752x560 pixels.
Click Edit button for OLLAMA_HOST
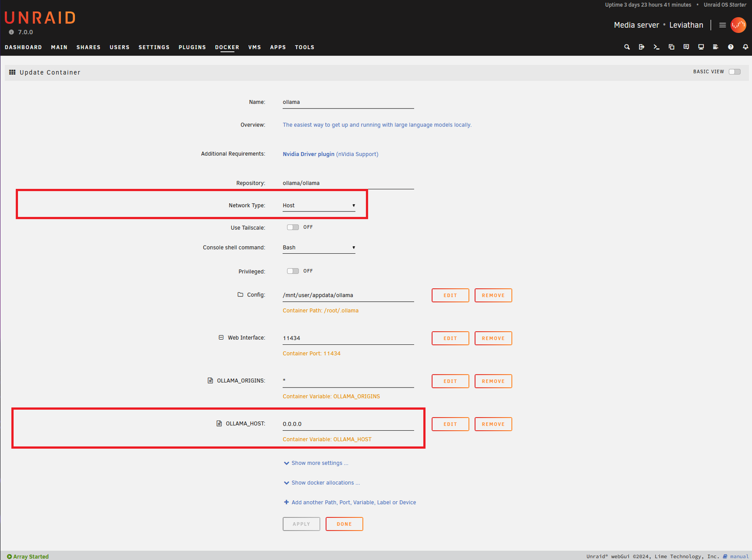(450, 424)
